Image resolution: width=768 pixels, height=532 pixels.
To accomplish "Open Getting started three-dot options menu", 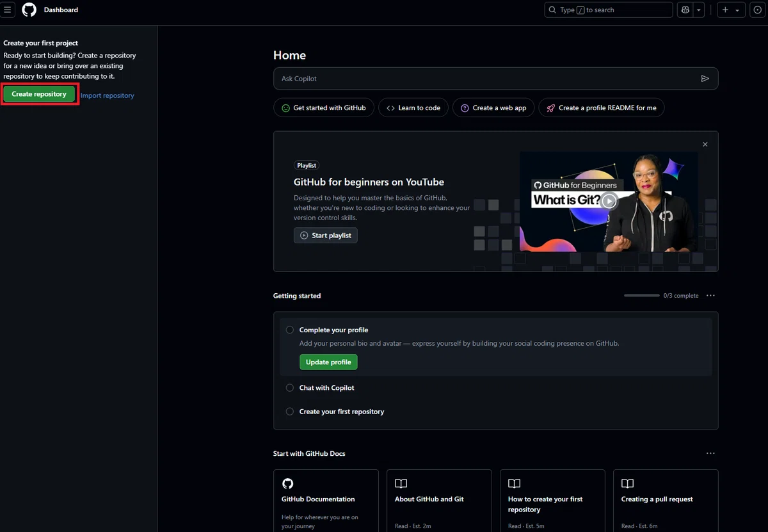I will point(710,296).
